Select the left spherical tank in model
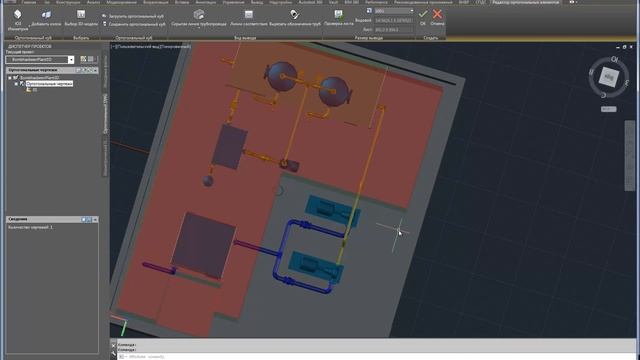640x360 pixels. pos(281,76)
